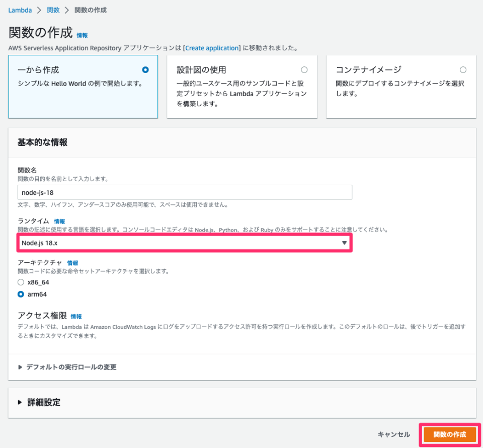Screen dimensions: 483x448
Task: Expand デフォルトの実行ロールの変更 section
Action: (x=60, y=367)
